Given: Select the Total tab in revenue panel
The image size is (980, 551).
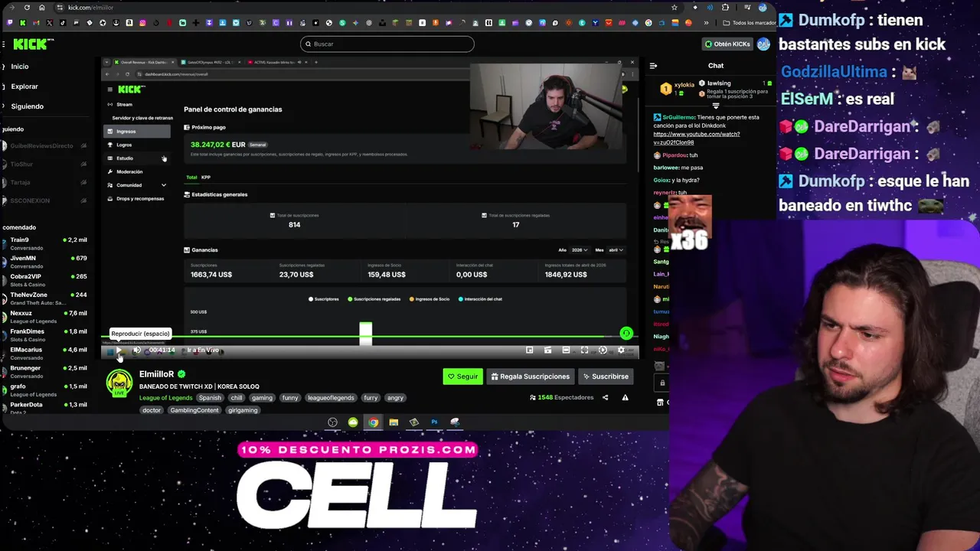Looking at the screenshot, I should pos(191,178).
